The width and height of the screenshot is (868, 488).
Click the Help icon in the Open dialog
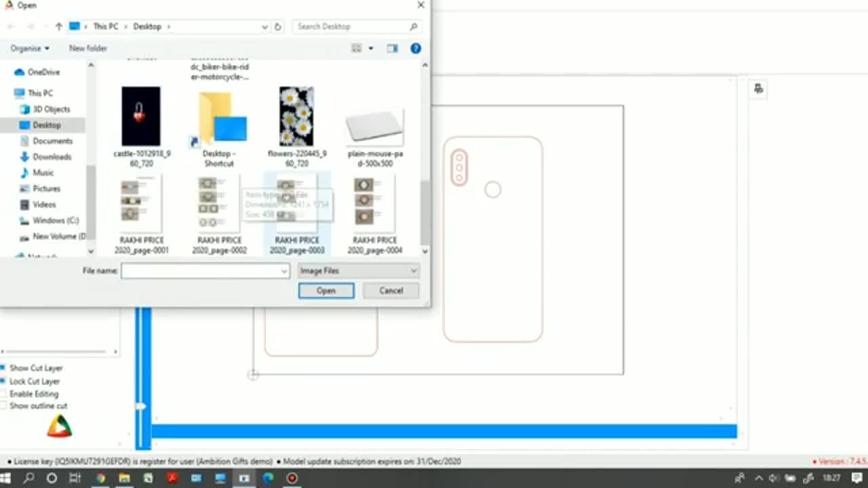[416, 48]
